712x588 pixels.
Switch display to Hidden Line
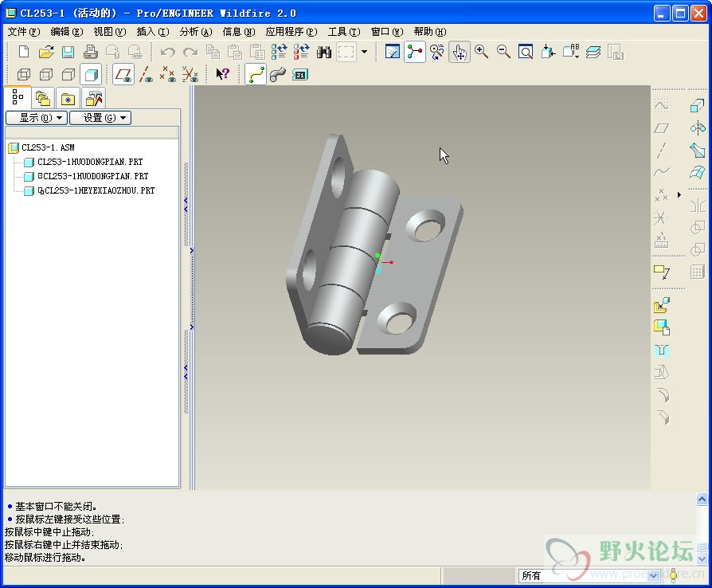coord(46,74)
